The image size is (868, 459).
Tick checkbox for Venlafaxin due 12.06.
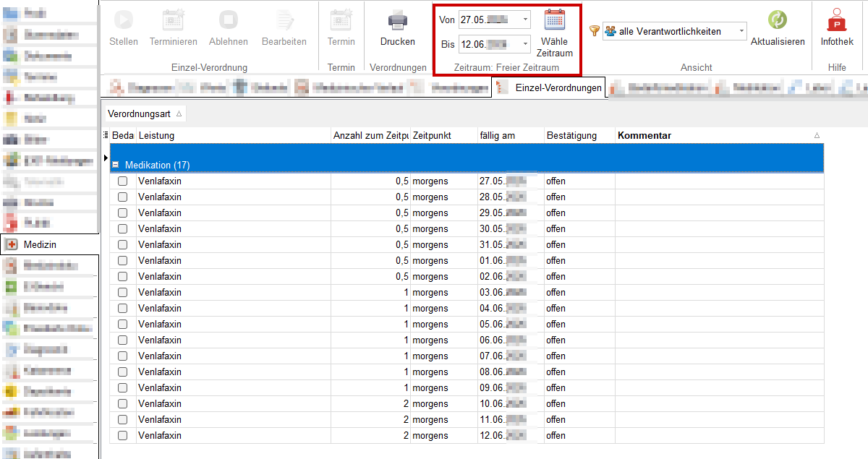(122, 436)
